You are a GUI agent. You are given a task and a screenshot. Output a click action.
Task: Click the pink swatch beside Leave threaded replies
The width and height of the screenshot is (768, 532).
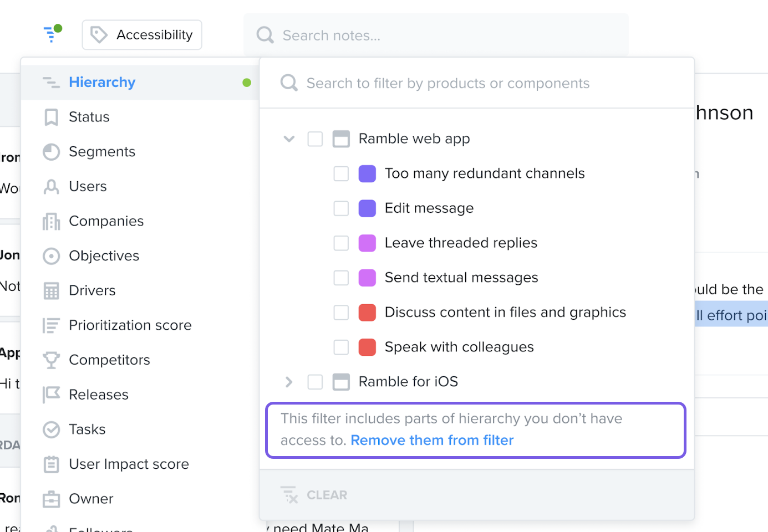pos(367,243)
